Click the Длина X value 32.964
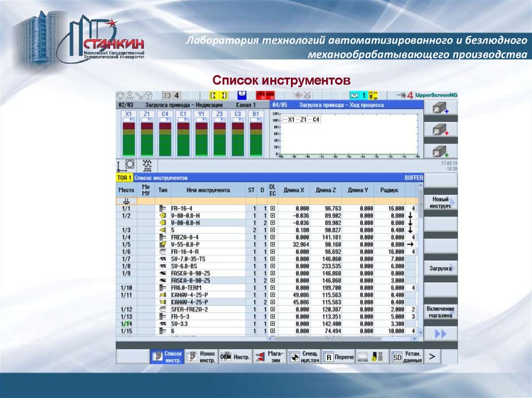Screen dimensions: 532x398 coord(301,244)
